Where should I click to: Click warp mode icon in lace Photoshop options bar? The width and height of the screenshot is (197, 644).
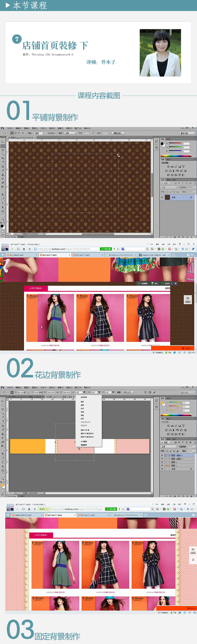(x=145, y=392)
